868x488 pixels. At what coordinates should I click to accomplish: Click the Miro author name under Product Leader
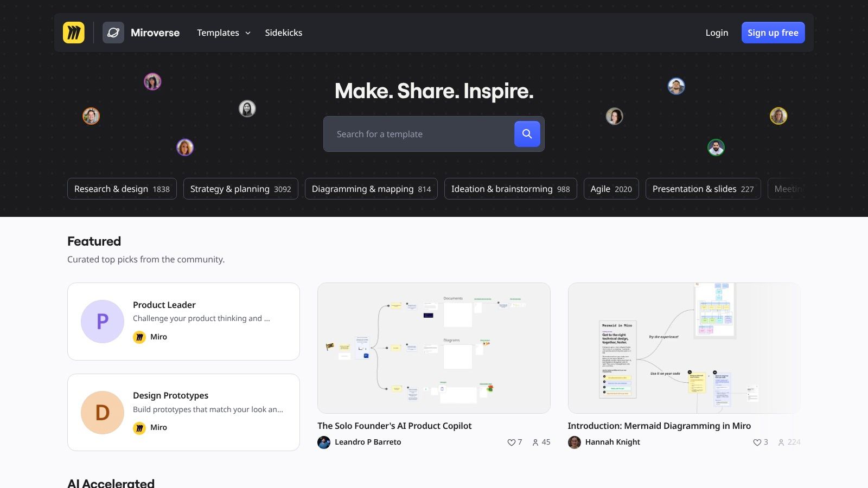coord(158,337)
